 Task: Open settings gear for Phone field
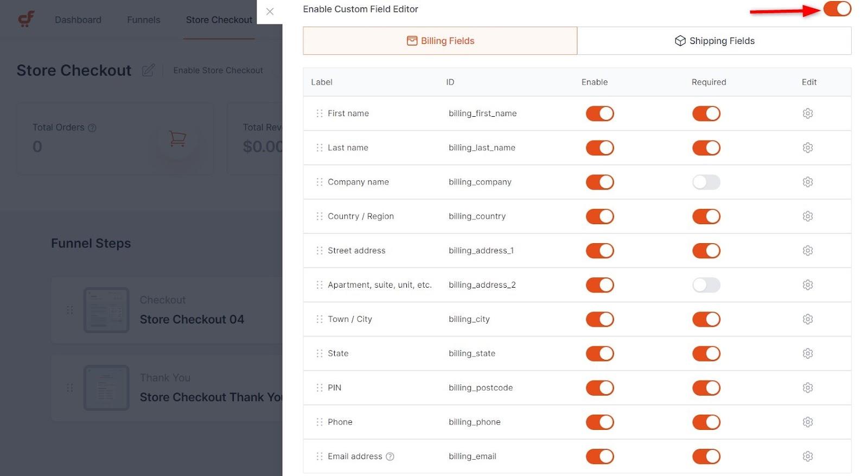coord(807,422)
